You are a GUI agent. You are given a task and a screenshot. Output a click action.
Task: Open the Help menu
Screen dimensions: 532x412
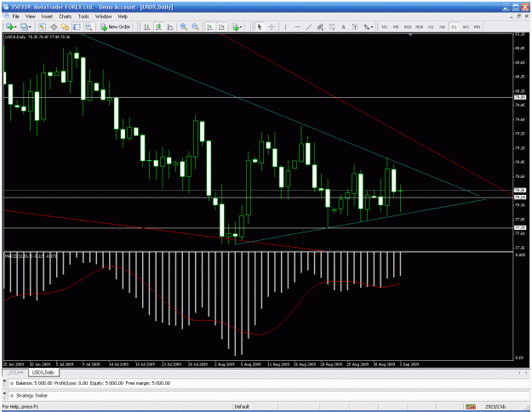tap(123, 16)
